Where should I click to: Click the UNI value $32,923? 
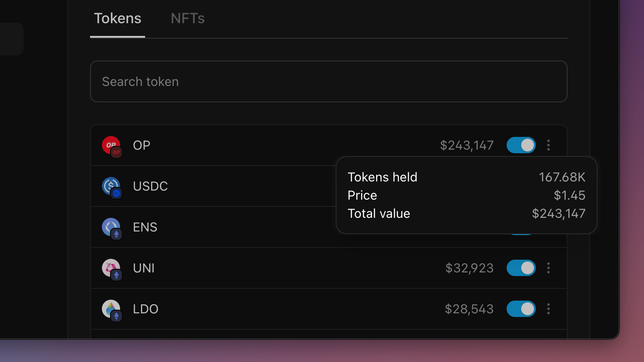pos(469,268)
